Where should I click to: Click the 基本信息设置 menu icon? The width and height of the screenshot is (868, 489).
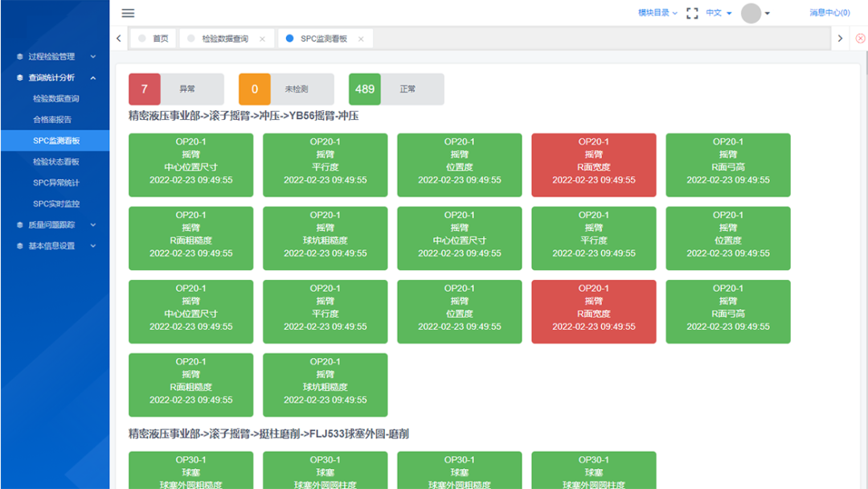tap(20, 246)
